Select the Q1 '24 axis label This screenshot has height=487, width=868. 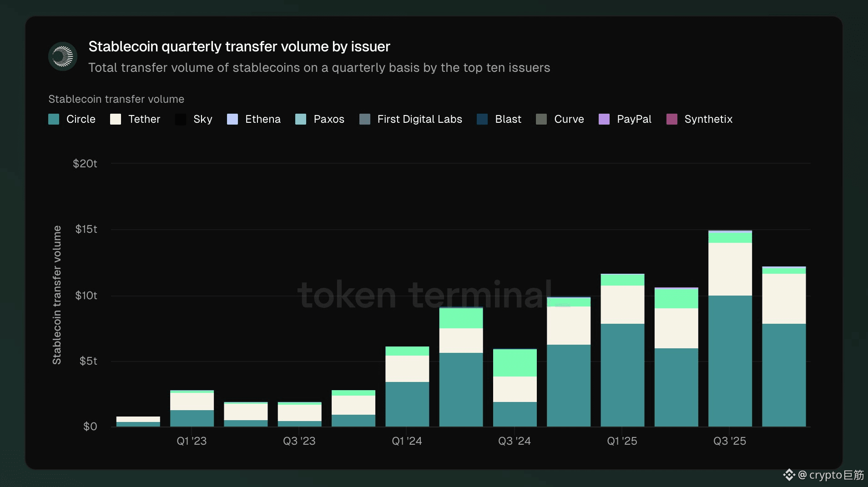407,441
